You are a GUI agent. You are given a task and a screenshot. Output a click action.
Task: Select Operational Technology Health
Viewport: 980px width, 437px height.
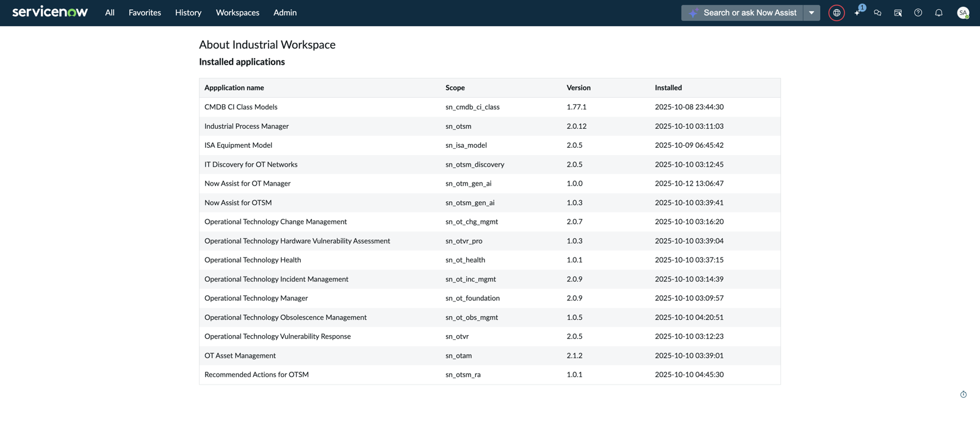(x=253, y=260)
